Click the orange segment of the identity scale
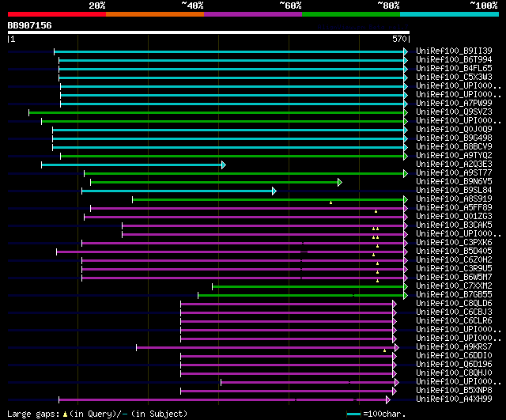 pos(155,14)
